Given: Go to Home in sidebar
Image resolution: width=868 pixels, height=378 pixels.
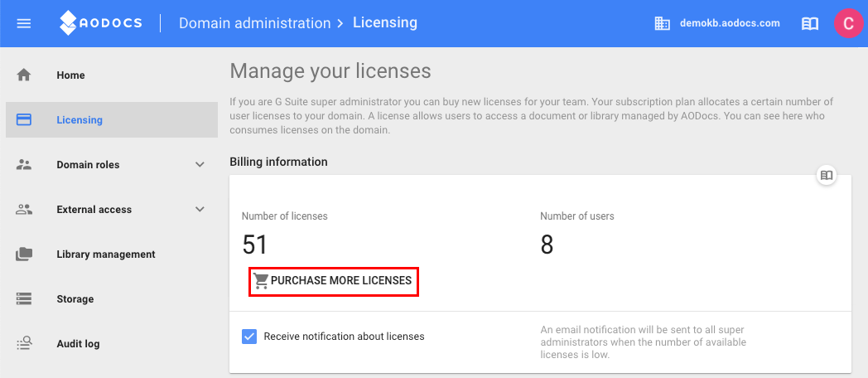Looking at the screenshot, I should click(111, 75).
